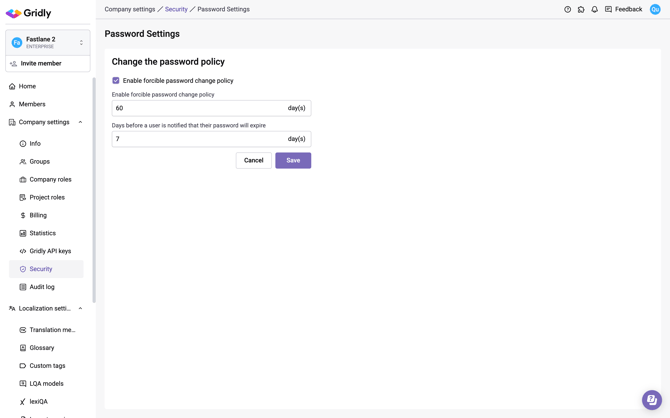
Task: Open the notifications bell icon
Action: pos(594,10)
